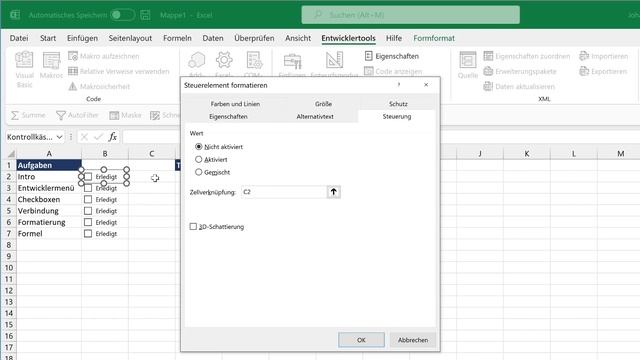Check the Erledigt box in row 3
640x360 pixels.
(x=88, y=188)
